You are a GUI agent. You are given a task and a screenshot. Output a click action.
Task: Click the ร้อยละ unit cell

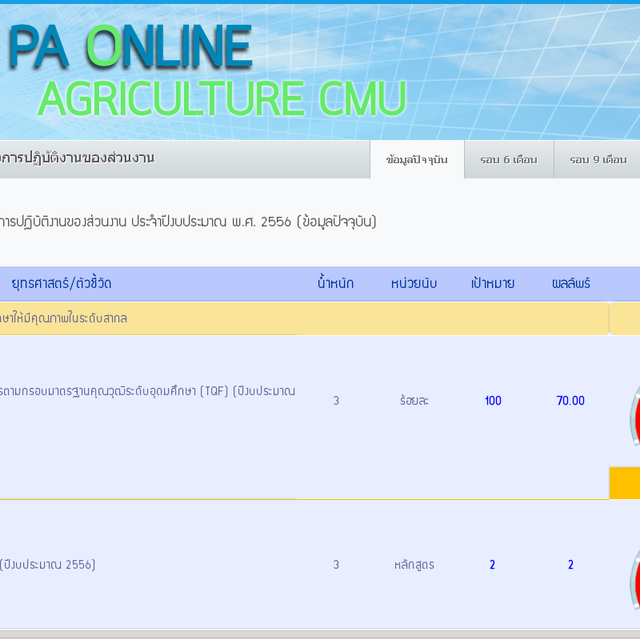(414, 401)
